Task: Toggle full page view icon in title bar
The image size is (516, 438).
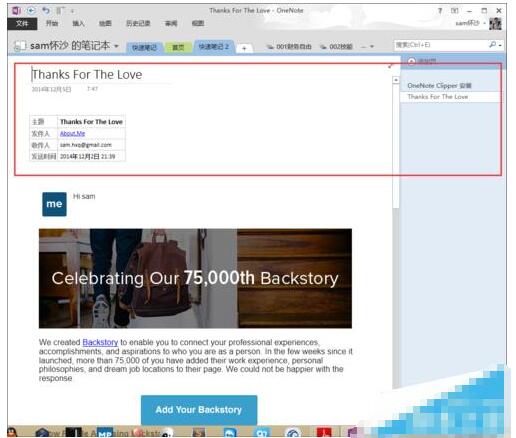Action: coord(454,11)
